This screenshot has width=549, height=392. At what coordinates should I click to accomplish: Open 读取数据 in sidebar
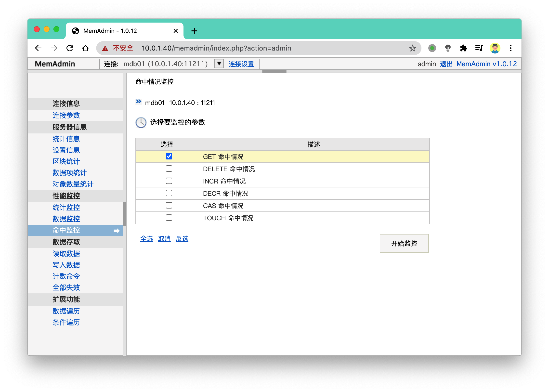click(66, 254)
